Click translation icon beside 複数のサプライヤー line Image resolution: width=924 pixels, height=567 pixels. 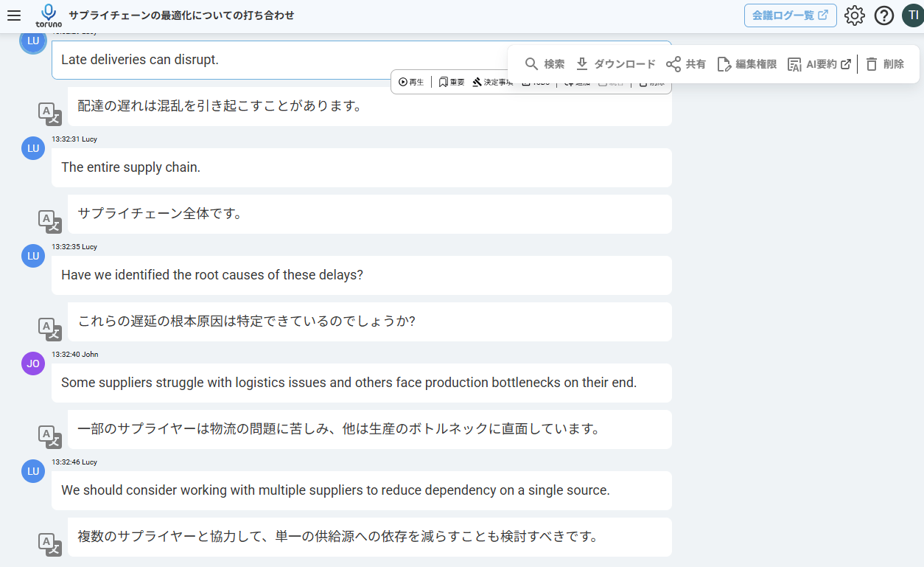coord(50,544)
